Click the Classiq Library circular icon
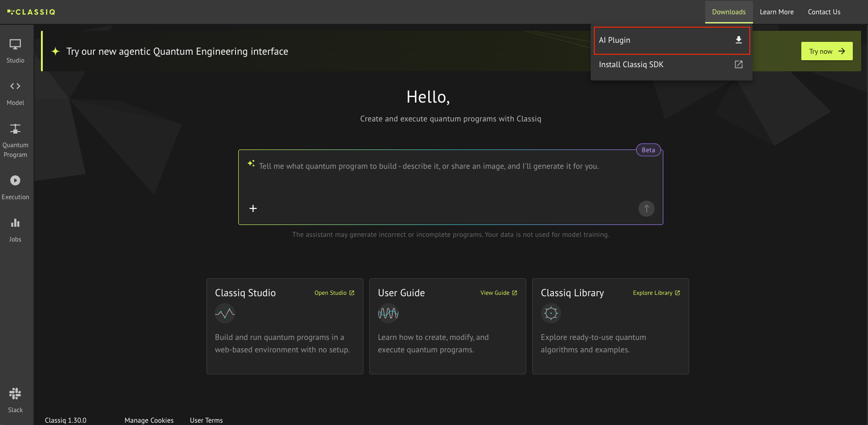 point(551,313)
